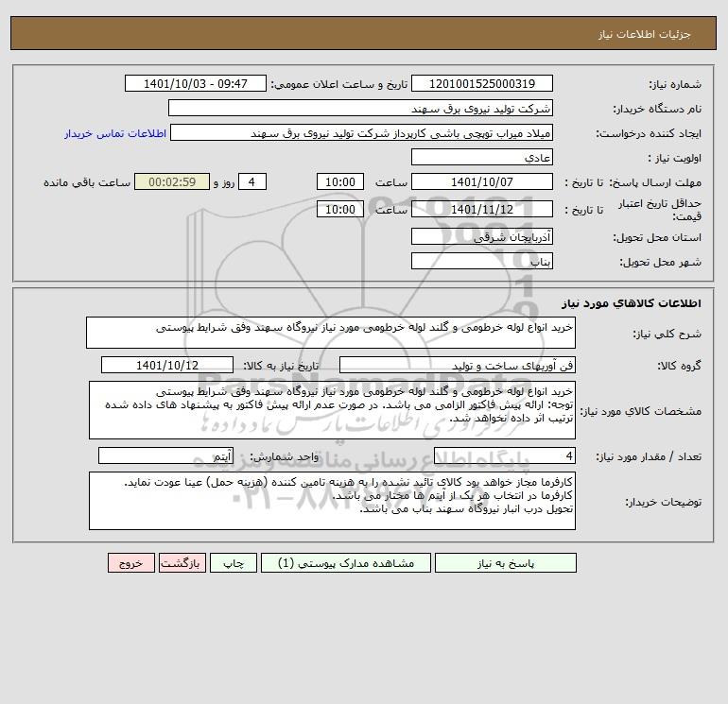Screen dimensions: 728x704
Task: Click delivery city field بناب
Action: [x=482, y=261]
